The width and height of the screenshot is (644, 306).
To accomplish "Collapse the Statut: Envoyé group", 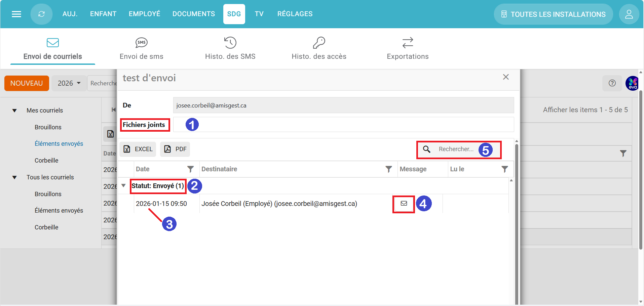I will 123,186.
